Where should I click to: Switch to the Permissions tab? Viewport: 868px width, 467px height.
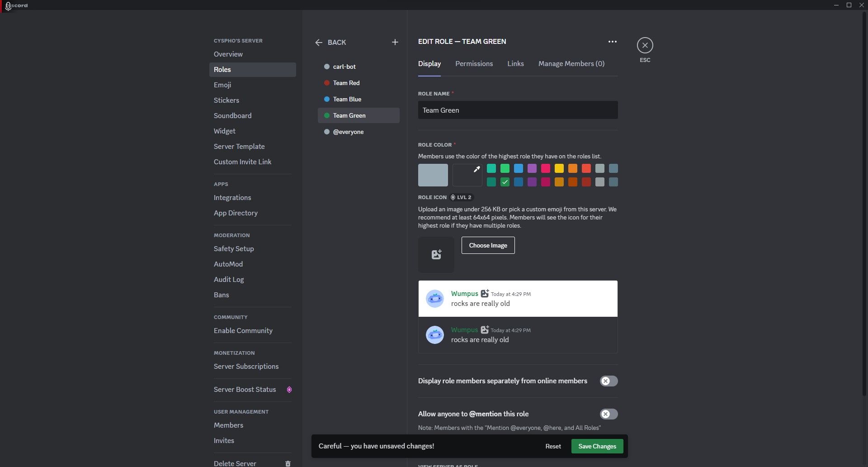[474, 64]
